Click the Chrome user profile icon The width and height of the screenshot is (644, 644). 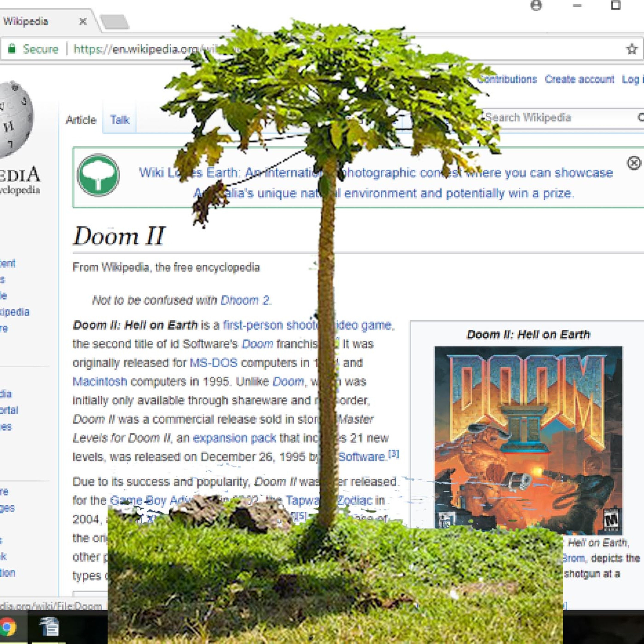click(536, 5)
